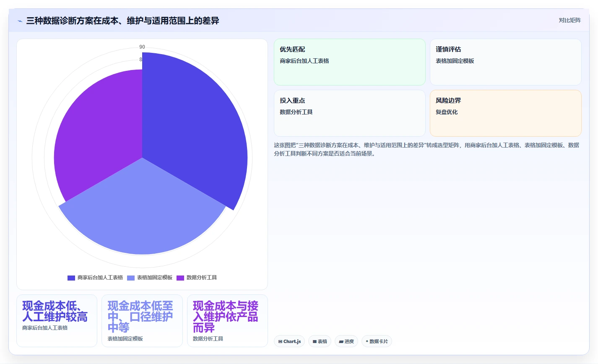Click the icon in the Chart.js tag
The image size is (598, 364).
coord(280,342)
